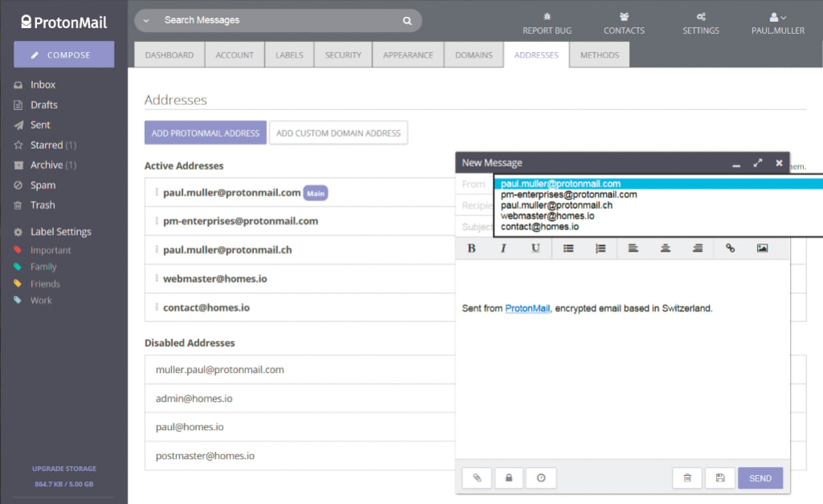Set message encryption with lock icon

[509, 477]
